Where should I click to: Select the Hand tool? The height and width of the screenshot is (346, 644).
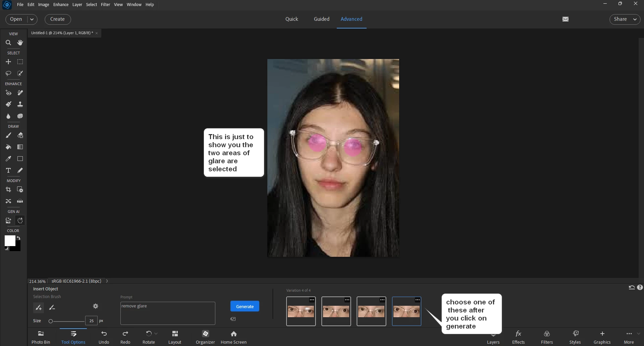(20, 43)
